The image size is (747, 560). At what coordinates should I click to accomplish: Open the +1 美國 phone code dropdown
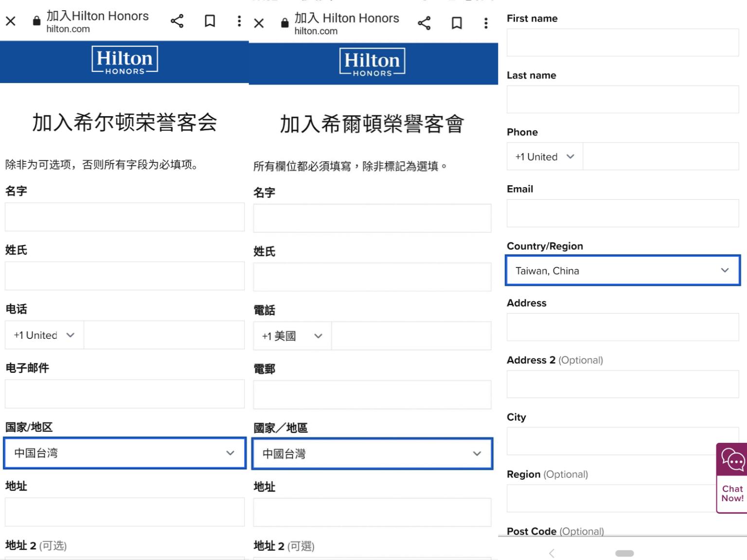click(292, 336)
